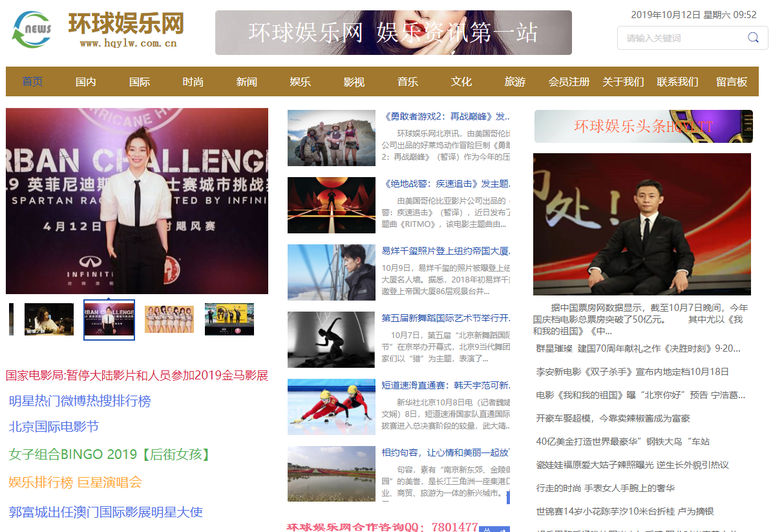Switch to the 时尚 section
Screen dimensions: 773x532
pos(193,81)
